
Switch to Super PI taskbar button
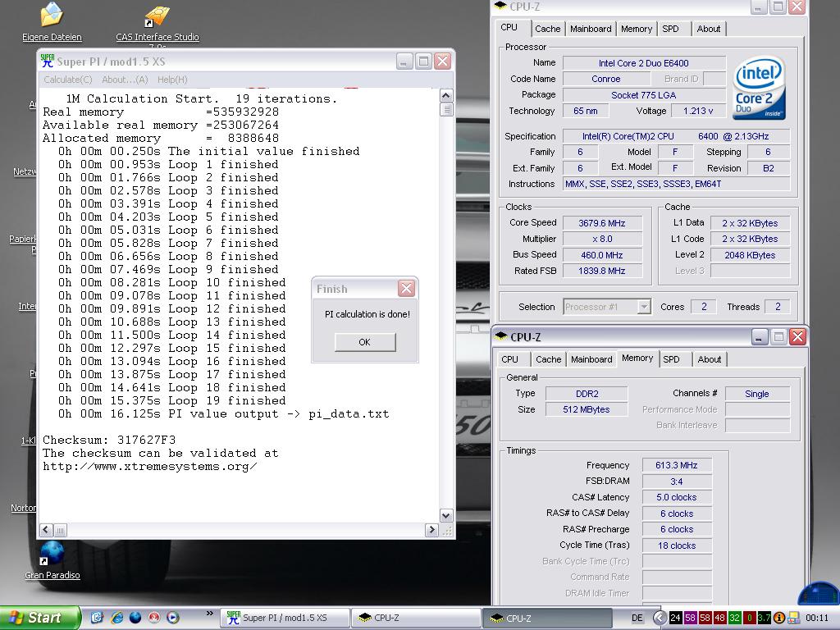click(285, 618)
